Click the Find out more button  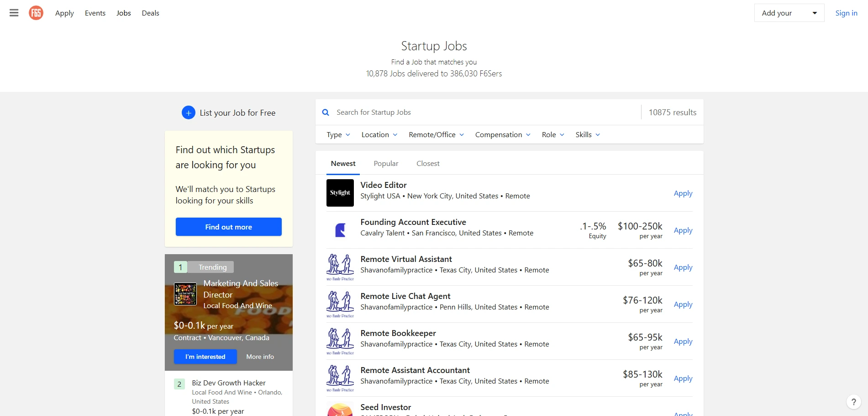click(x=229, y=227)
